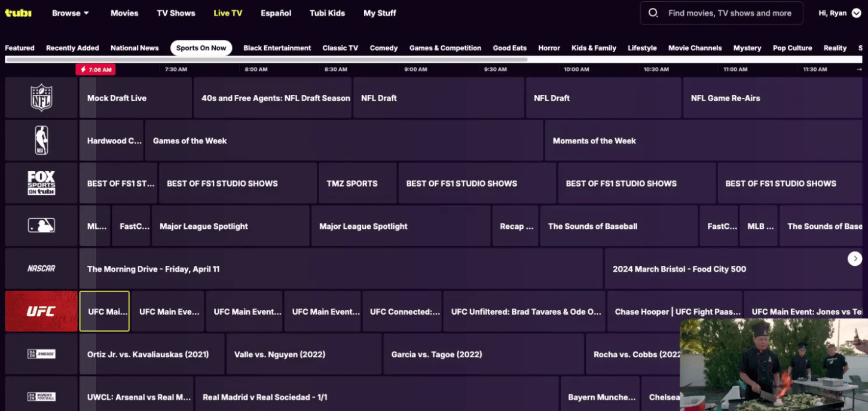Select the MLB channel logo

click(x=41, y=226)
